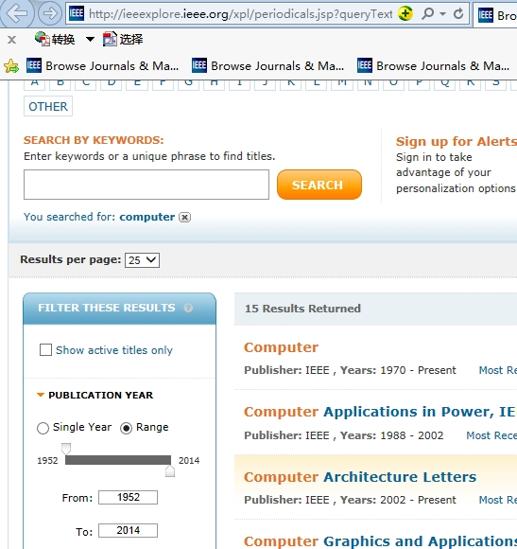517x549 pixels.
Task: Select the Range radio button
Action: coord(126,428)
